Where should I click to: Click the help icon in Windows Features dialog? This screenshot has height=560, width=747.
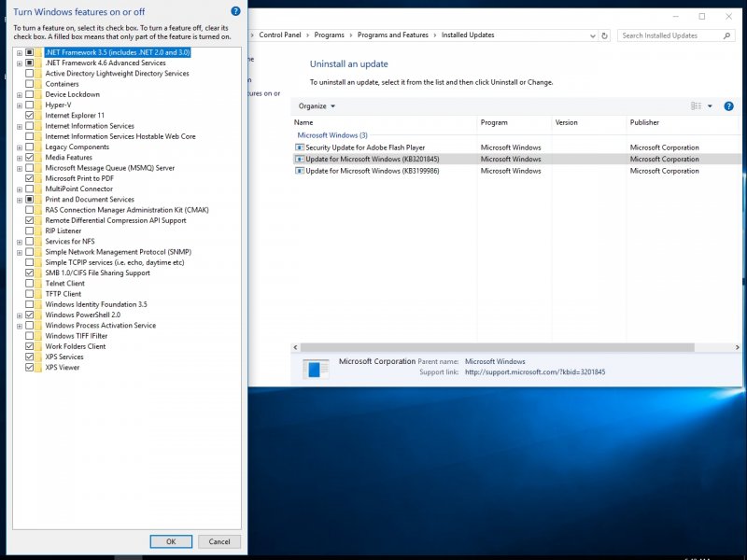point(235,11)
